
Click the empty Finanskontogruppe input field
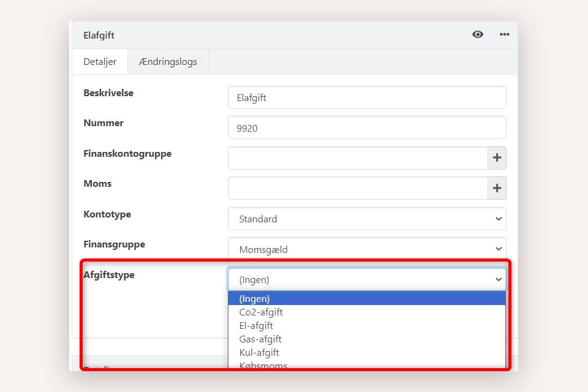pos(358,158)
